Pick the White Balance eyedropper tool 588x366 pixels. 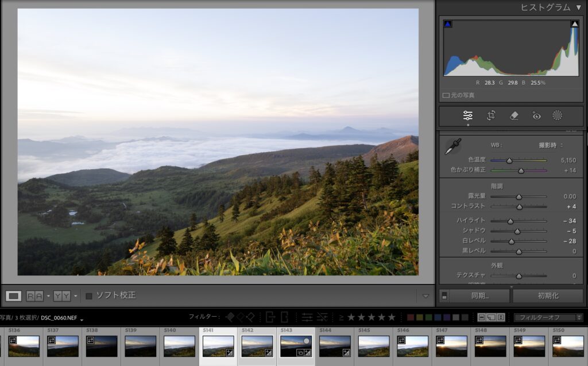coord(453,147)
